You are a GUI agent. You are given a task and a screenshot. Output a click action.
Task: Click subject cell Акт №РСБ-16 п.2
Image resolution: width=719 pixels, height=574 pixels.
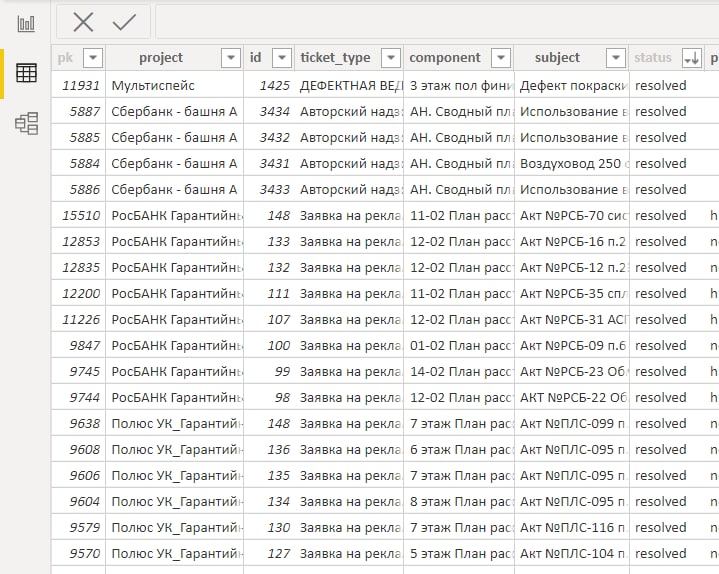click(x=572, y=242)
